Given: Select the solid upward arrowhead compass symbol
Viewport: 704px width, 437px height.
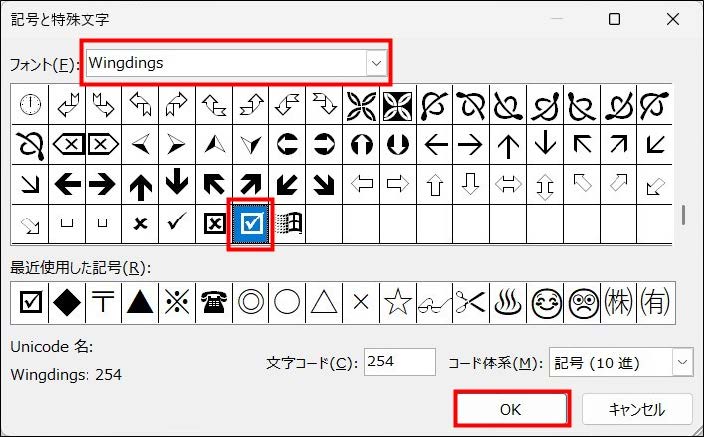Looking at the screenshot, I should tap(214, 145).
